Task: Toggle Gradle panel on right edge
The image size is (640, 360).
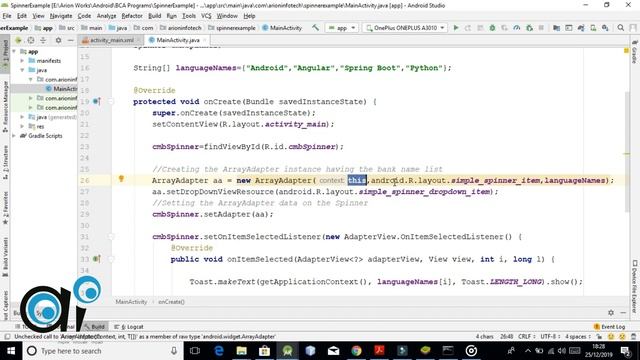Action: pyautogui.click(x=635, y=52)
